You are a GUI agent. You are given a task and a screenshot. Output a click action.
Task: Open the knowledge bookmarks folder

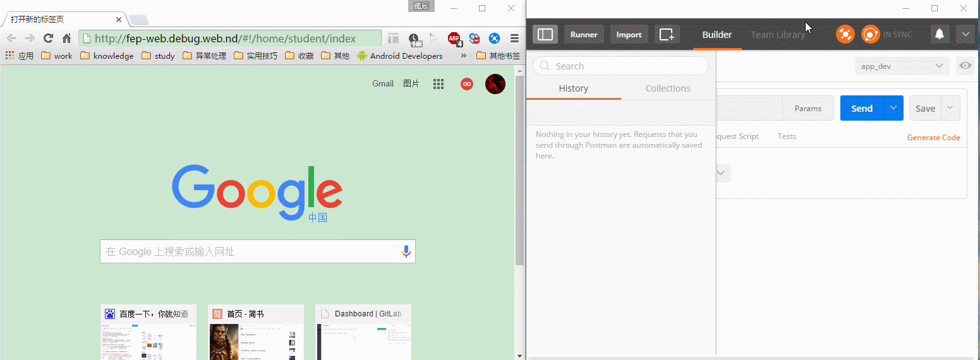(x=107, y=56)
